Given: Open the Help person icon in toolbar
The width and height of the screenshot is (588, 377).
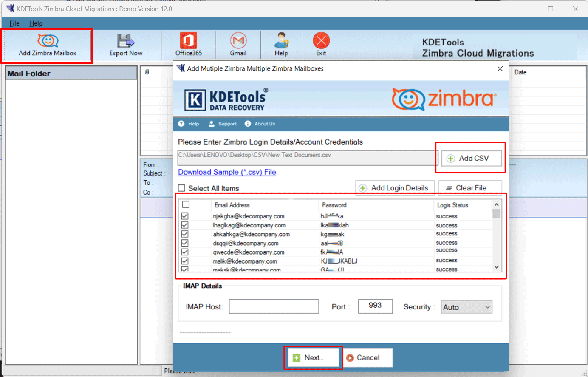Looking at the screenshot, I should 281,41.
